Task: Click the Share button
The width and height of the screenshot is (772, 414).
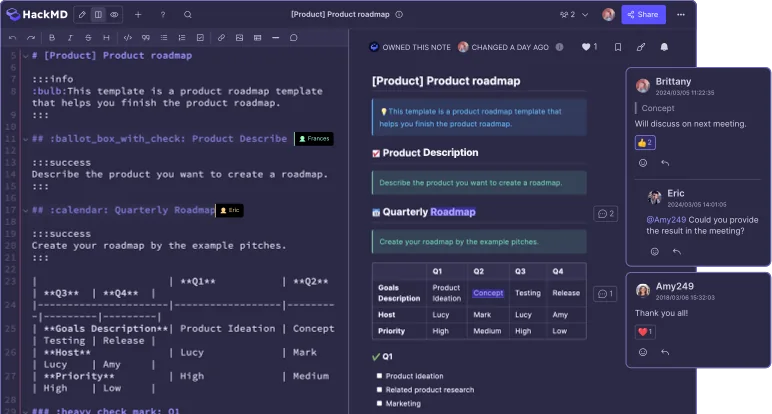Action: (x=643, y=15)
